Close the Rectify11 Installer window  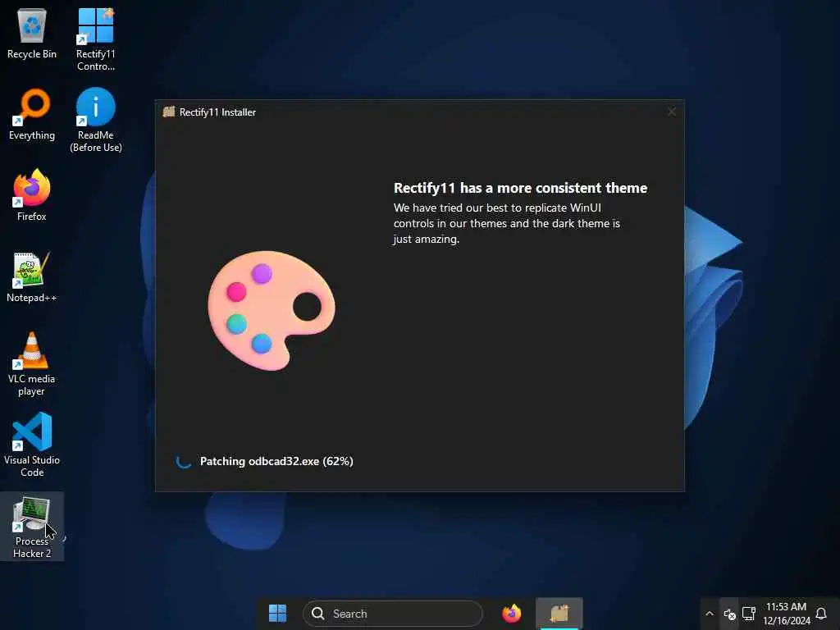671,112
